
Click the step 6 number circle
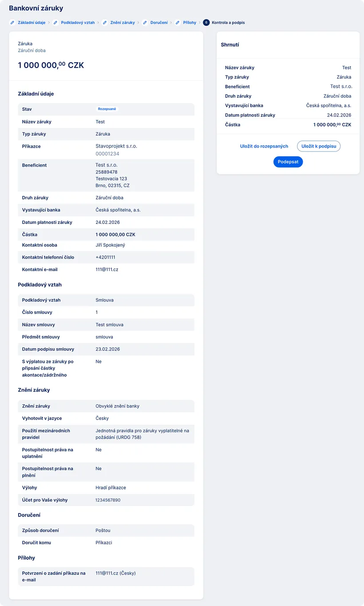pos(206,23)
